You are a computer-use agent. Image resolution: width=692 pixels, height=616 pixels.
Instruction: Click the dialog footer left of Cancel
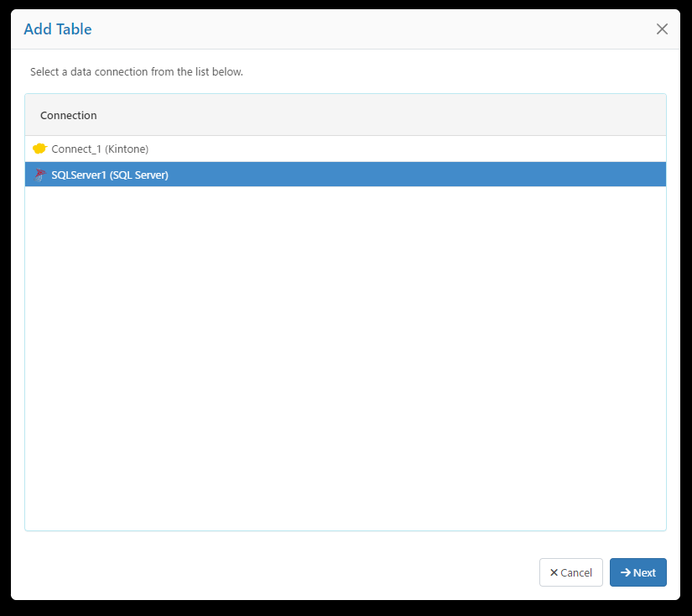click(277, 572)
